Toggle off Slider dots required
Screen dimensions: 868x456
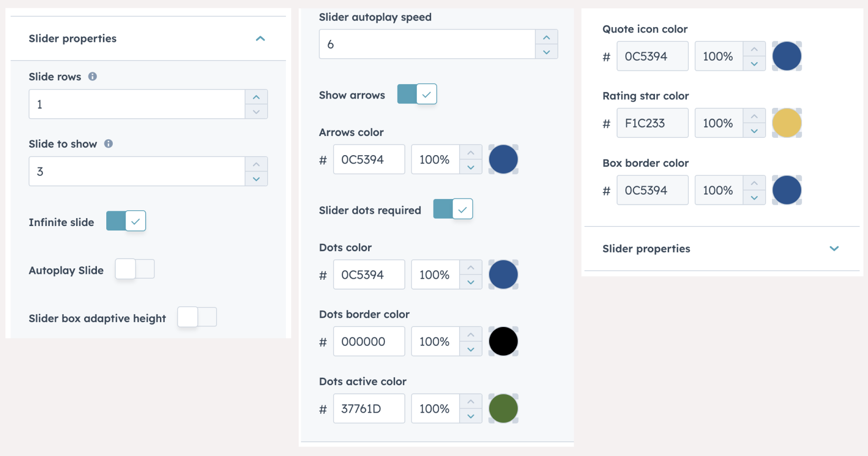point(453,209)
